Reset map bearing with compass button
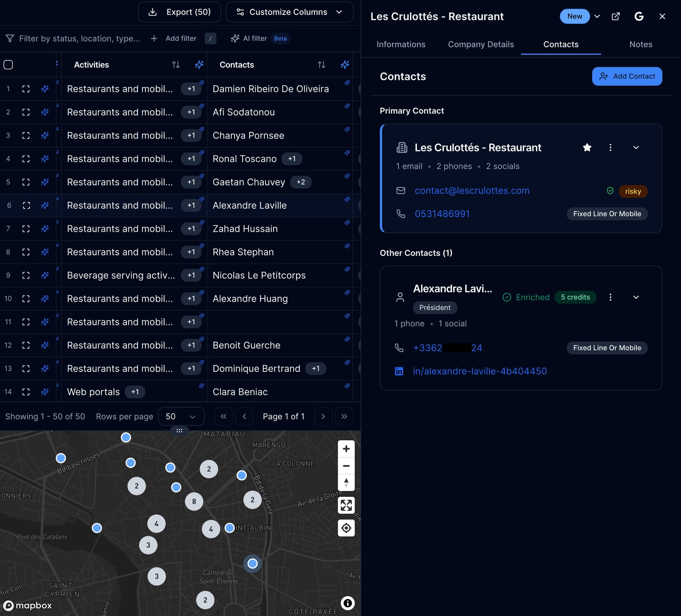The image size is (681, 616). (x=346, y=483)
